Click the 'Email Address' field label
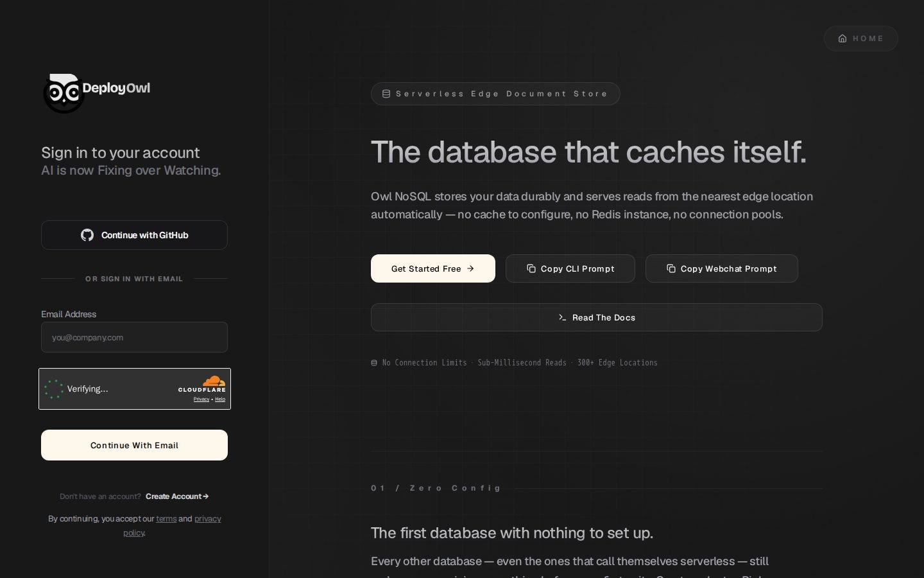 pyautogui.click(x=69, y=314)
